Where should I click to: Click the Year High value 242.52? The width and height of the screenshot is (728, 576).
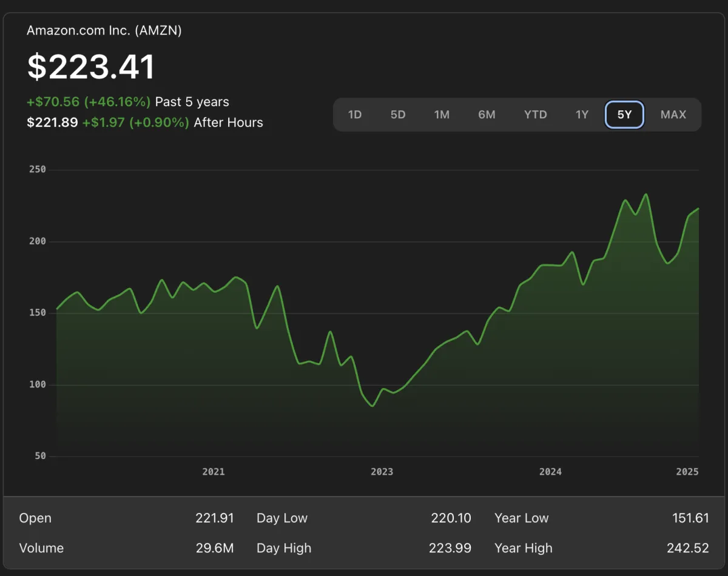[x=688, y=548]
